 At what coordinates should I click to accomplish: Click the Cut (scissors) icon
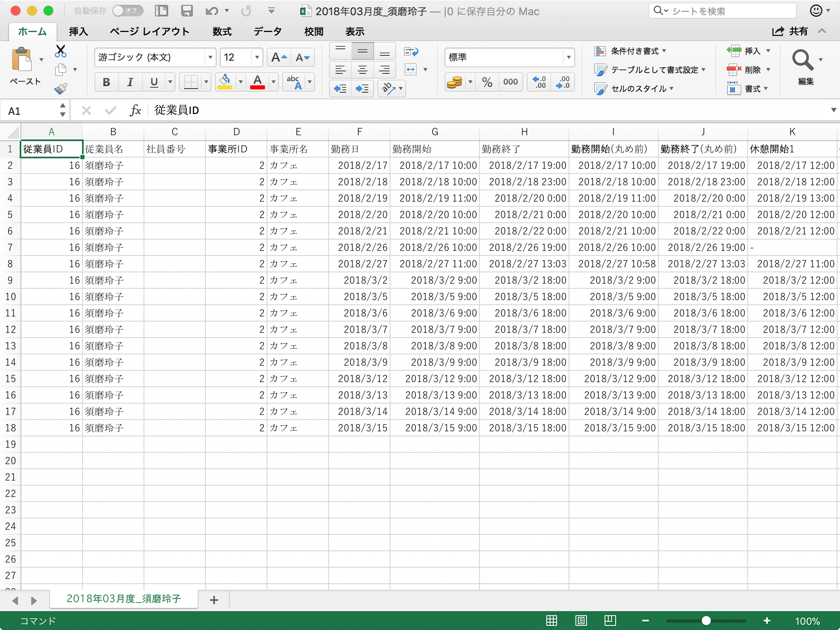61,50
